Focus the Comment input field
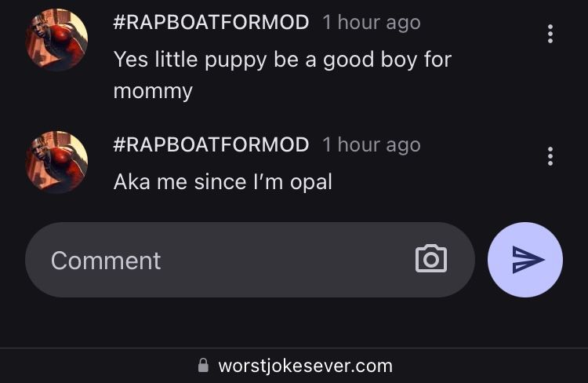 (x=235, y=260)
